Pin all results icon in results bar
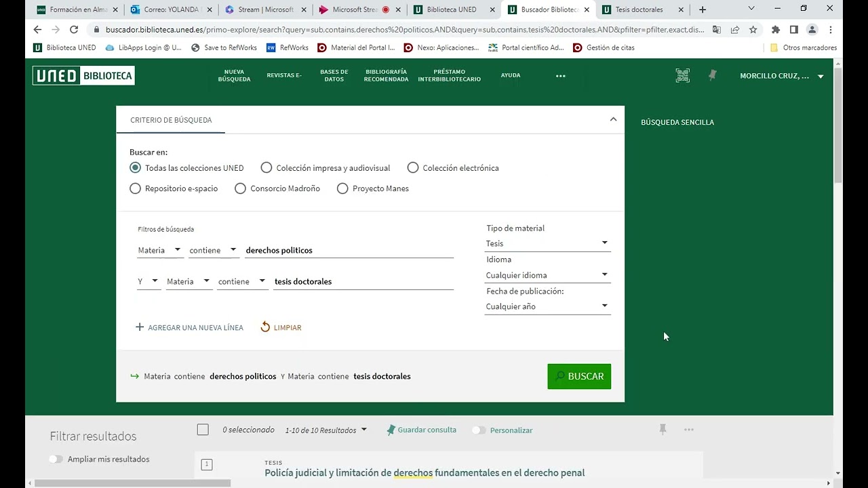The image size is (868, 488). (x=663, y=429)
